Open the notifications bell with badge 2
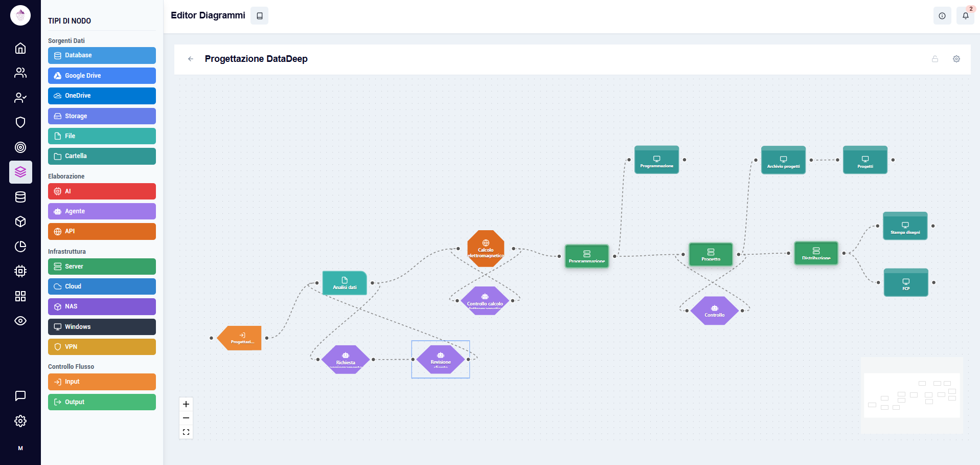Image resolution: width=980 pixels, height=465 pixels. pyautogui.click(x=966, y=15)
